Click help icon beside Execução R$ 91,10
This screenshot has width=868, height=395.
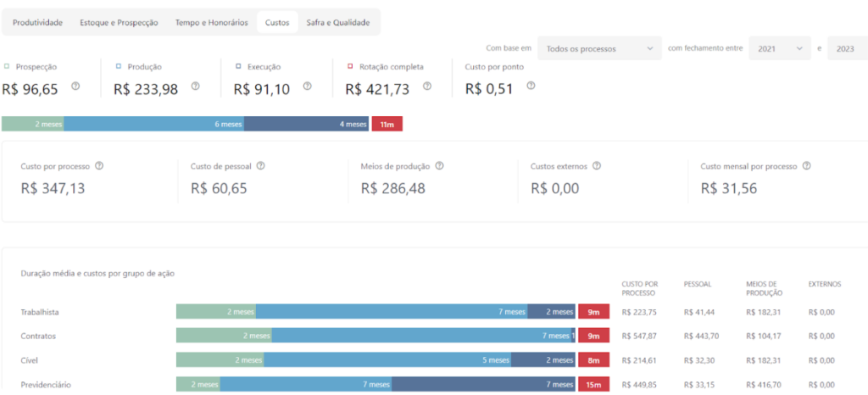pyautogui.click(x=307, y=86)
